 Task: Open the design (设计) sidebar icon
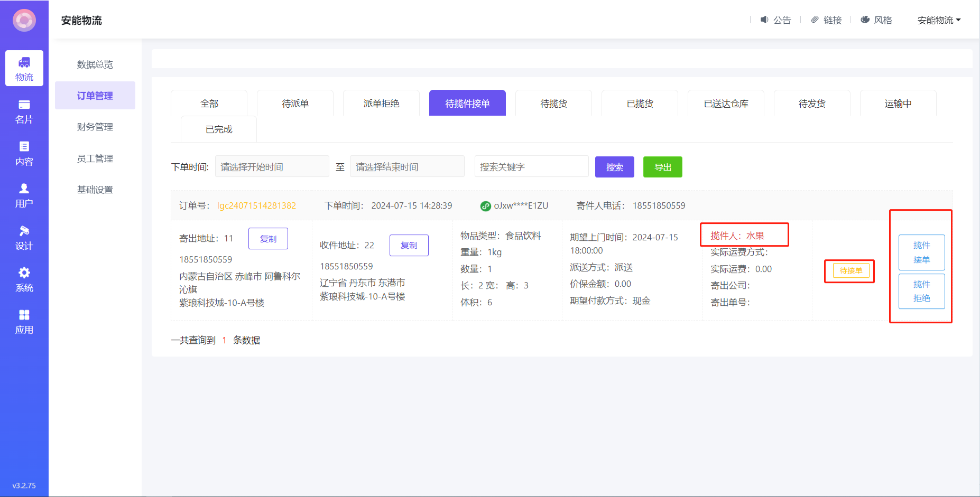tap(24, 231)
